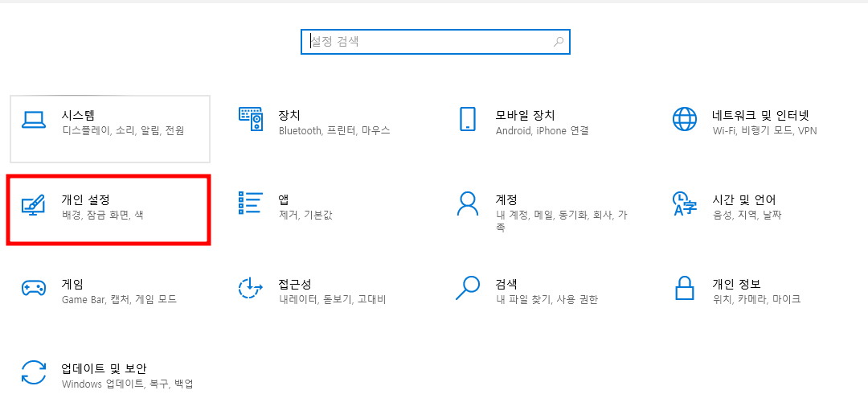Focus the 설정 검색 input field
Viewport: 868px width, 419px height.
pyautogui.click(x=436, y=42)
